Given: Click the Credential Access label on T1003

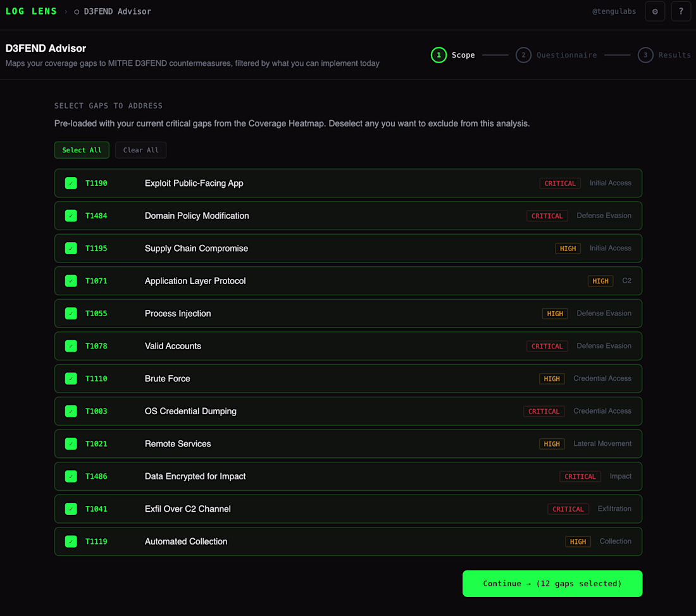Looking at the screenshot, I should point(602,412).
